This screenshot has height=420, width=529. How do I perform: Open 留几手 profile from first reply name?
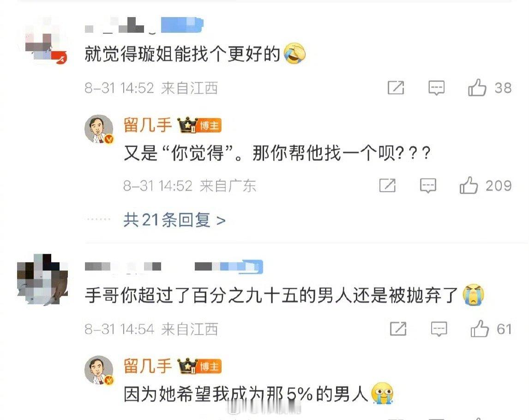pos(147,125)
